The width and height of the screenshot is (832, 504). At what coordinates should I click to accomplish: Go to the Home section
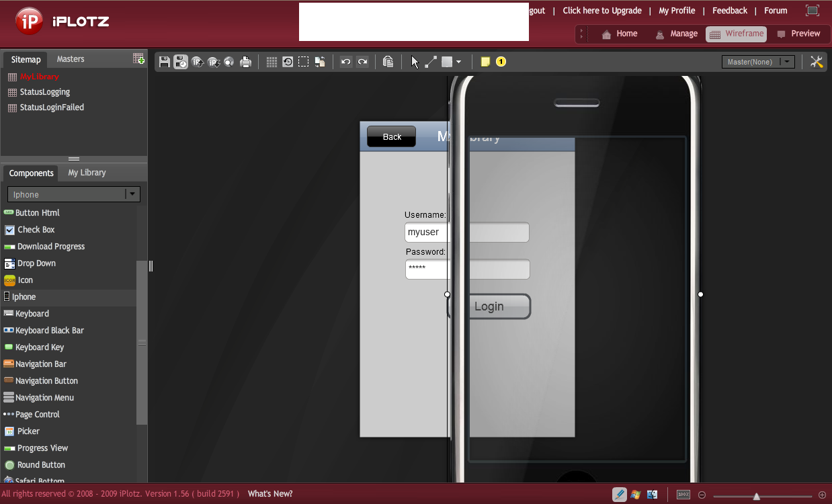pyautogui.click(x=619, y=34)
